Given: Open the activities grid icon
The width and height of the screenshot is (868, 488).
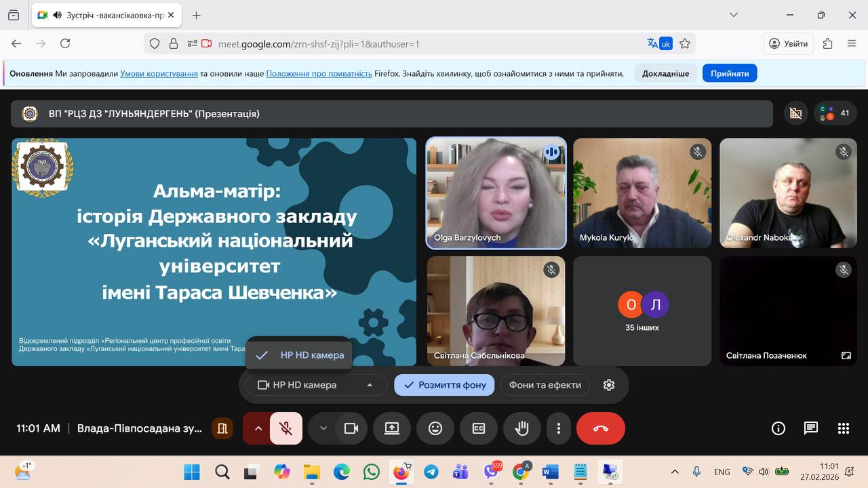Looking at the screenshot, I should 843,428.
